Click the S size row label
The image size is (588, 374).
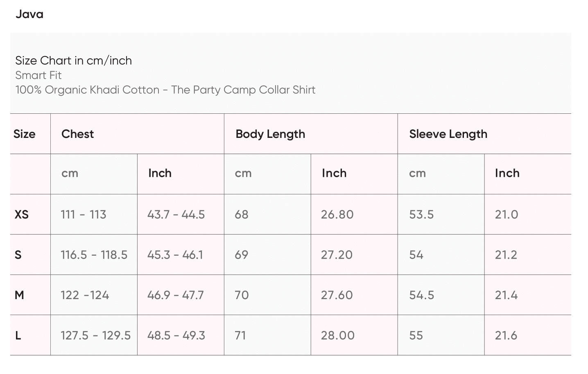click(18, 255)
